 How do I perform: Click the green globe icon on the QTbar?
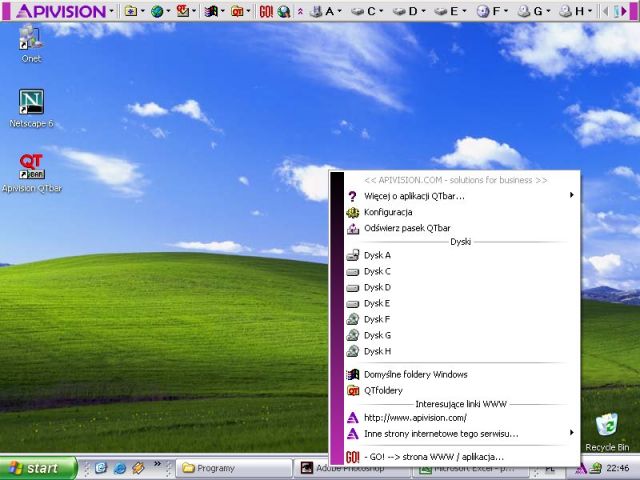[x=156, y=11]
